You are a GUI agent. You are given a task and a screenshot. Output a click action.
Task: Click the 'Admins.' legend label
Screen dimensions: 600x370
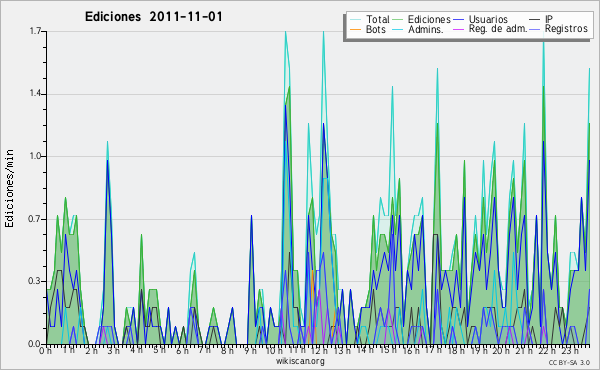pos(426,29)
